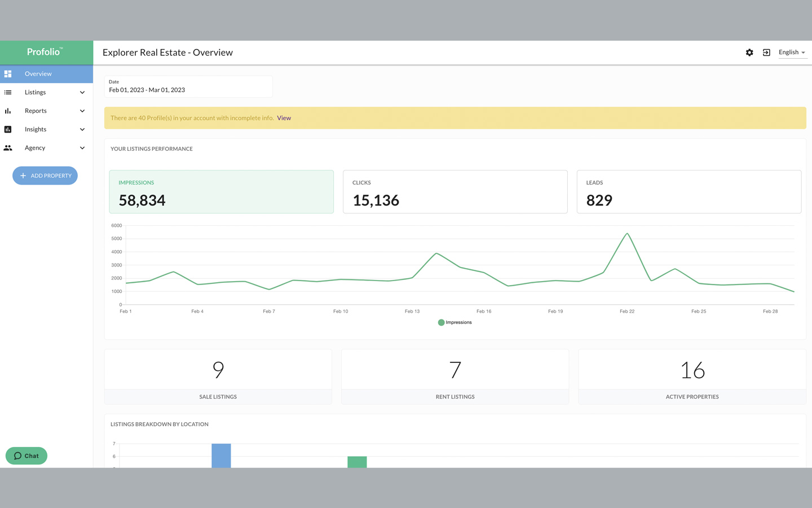Click the Insights analytics icon
Viewport: 812px width, 508px height.
point(8,129)
